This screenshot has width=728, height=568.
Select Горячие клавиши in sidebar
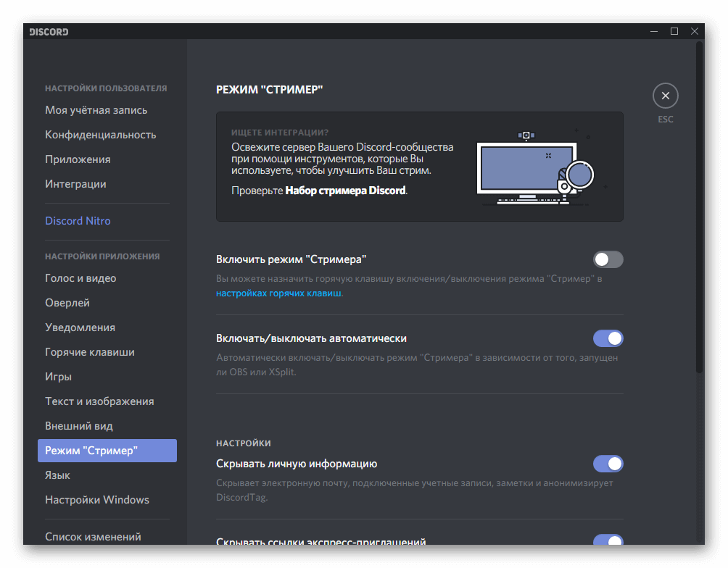(x=89, y=352)
